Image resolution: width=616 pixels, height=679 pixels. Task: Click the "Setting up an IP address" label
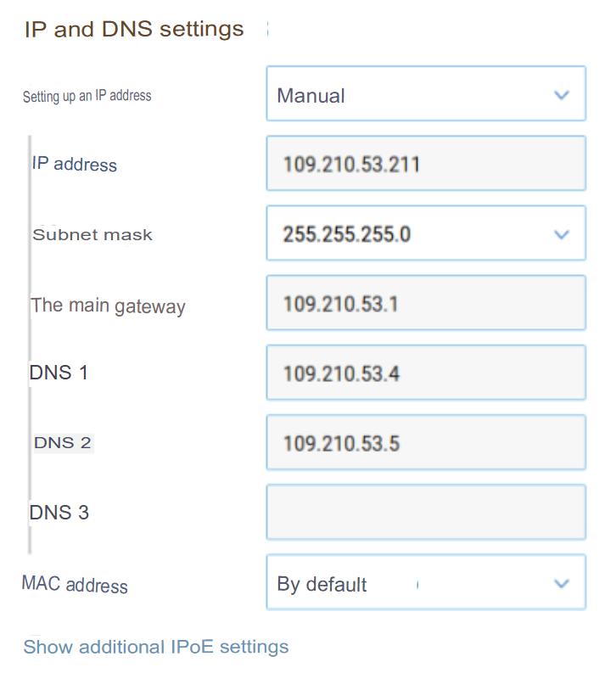87,96
